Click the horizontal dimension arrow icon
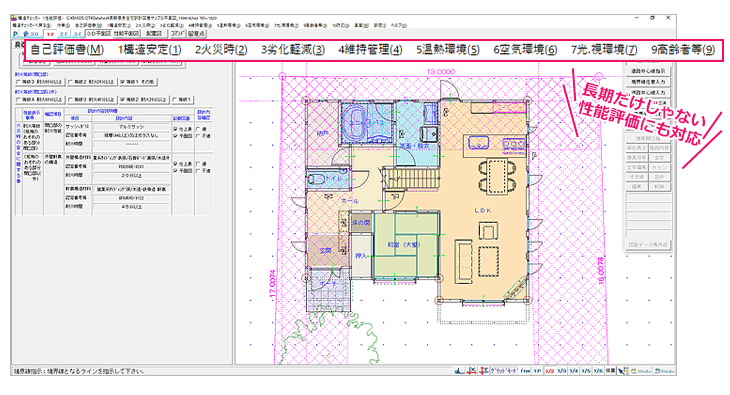This screenshot has width=730, height=395. pyautogui.click(x=472, y=371)
